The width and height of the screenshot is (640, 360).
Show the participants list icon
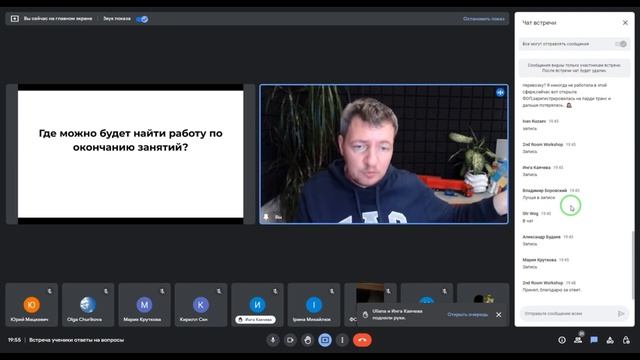(x=578, y=340)
